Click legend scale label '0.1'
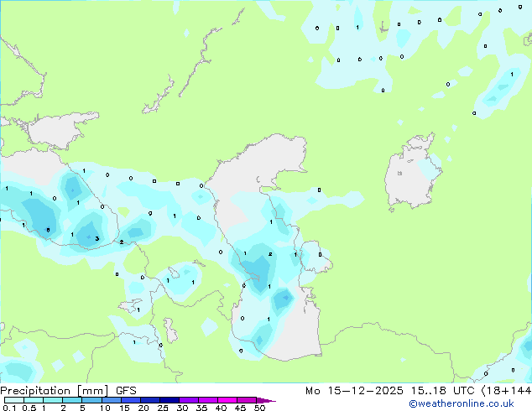 [x=9, y=408]
